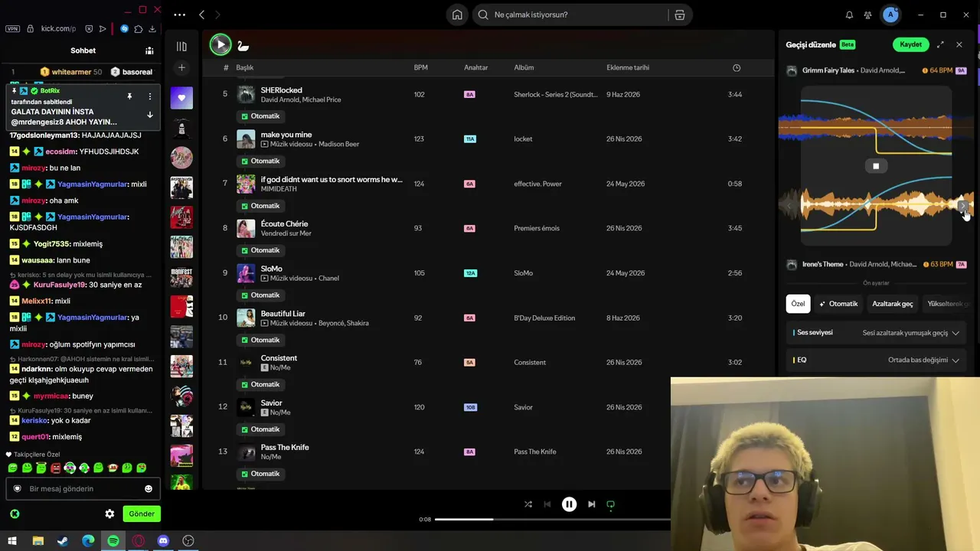Click the Kick logo icon below chat input

click(x=15, y=514)
